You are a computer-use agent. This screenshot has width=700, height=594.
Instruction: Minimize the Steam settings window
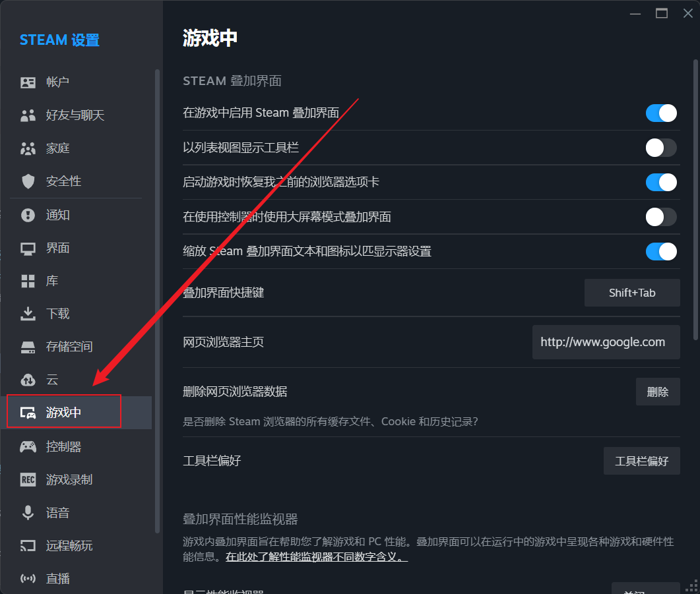click(635, 13)
